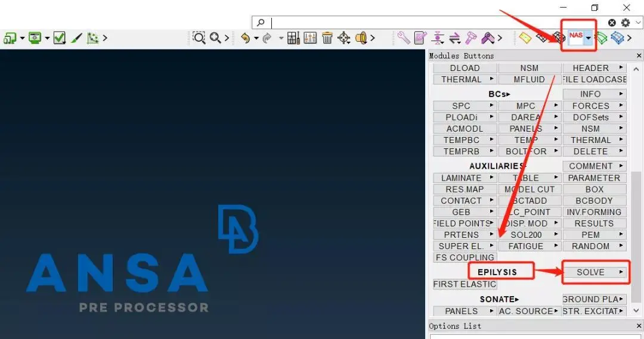Click the MFLUID button

[530, 79]
